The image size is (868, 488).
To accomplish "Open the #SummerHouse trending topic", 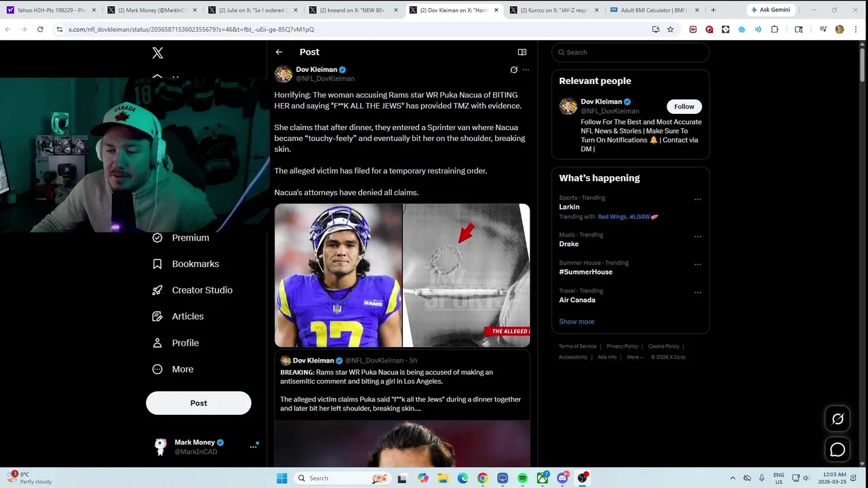I will (585, 272).
